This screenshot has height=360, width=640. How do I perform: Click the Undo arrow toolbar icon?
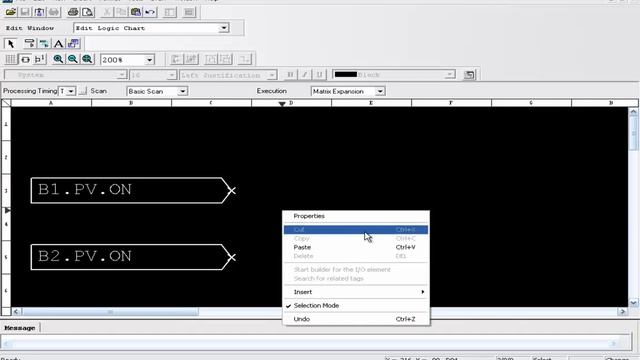pyautogui.click(x=150, y=12)
